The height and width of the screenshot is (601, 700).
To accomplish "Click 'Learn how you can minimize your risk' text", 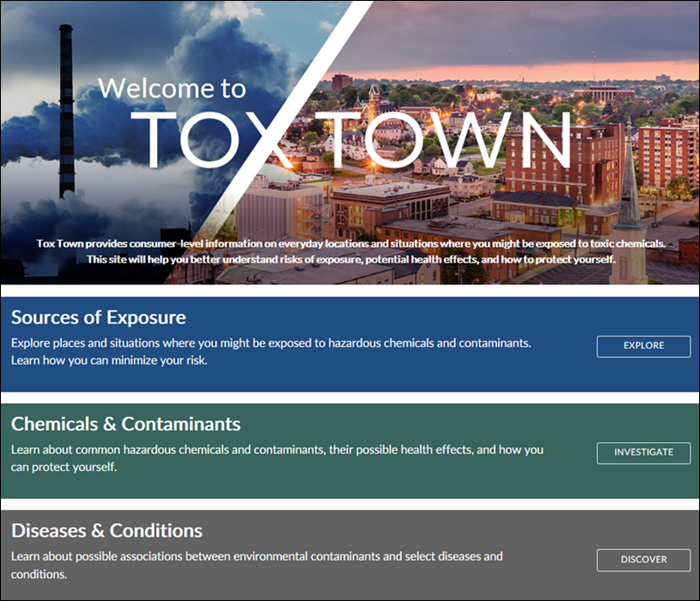I will point(109,360).
